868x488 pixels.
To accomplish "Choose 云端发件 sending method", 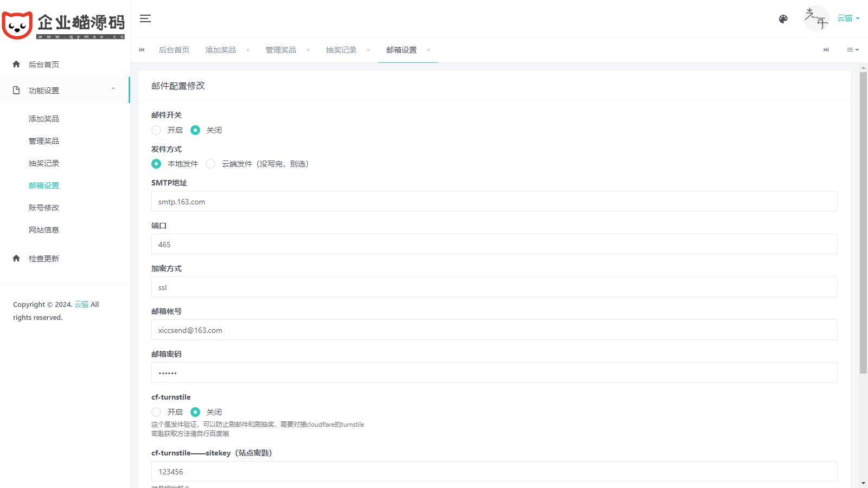I will [210, 164].
